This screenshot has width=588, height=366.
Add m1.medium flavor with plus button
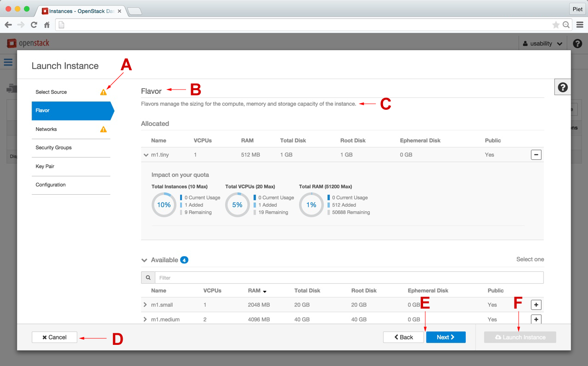coord(536,319)
